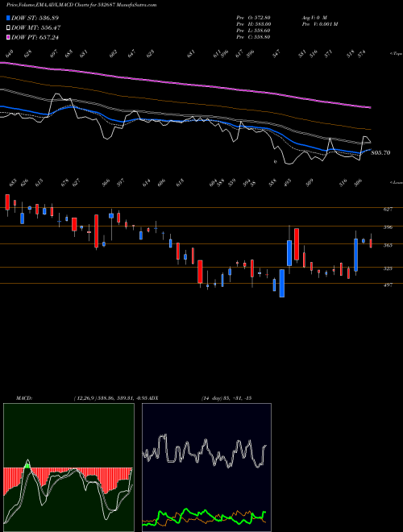Viewport: 403px width, 532px height.
Task: Click the 505.70 price label on EMA chart
Action: tap(380, 153)
